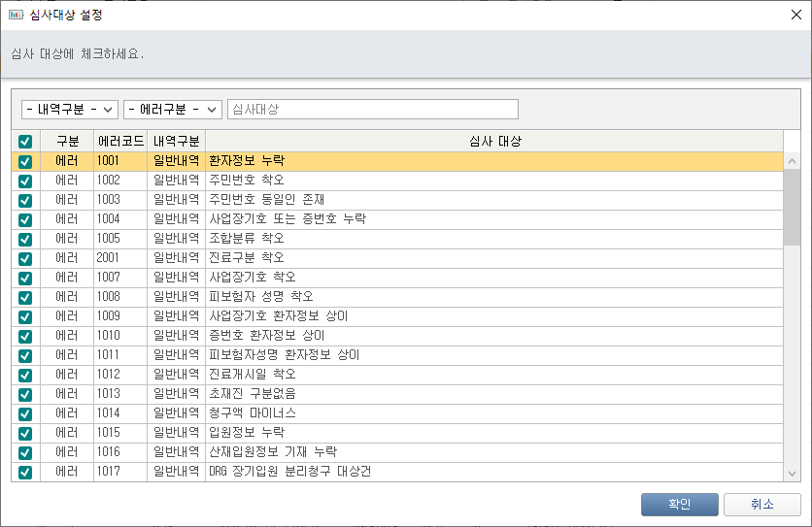Viewport: 812px width, 527px height.
Task: Click the scrollbar down arrow
Action: click(792, 473)
